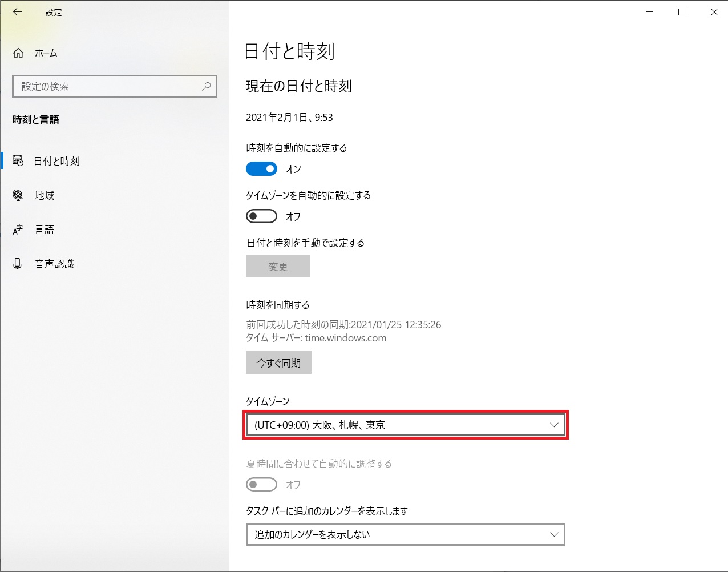
Task: Click the Home house icon
Action: click(18, 53)
